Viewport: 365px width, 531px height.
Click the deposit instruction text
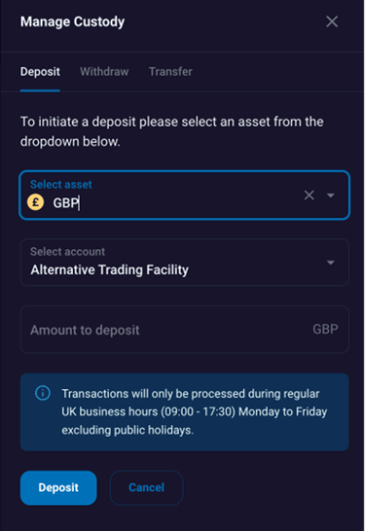click(x=172, y=131)
